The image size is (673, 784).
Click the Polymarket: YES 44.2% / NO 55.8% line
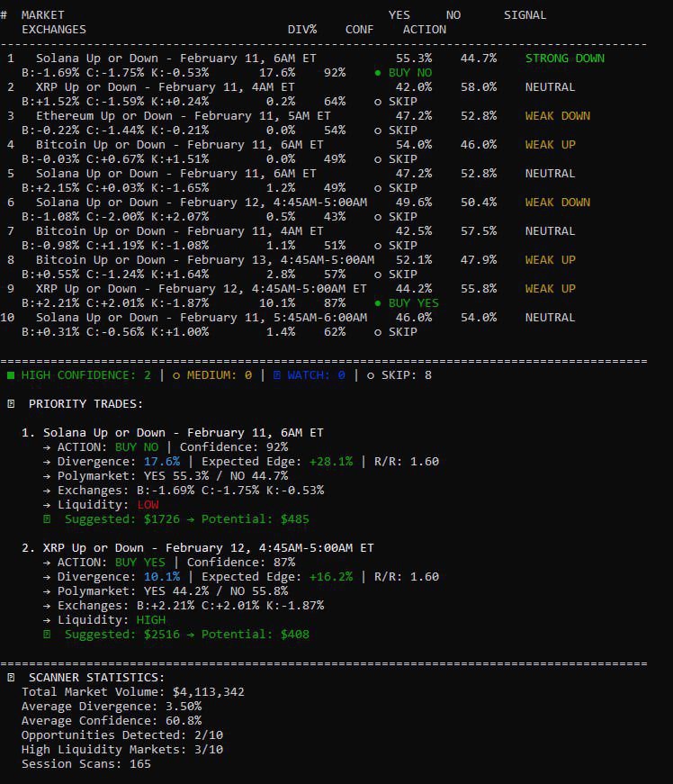pyautogui.click(x=173, y=591)
